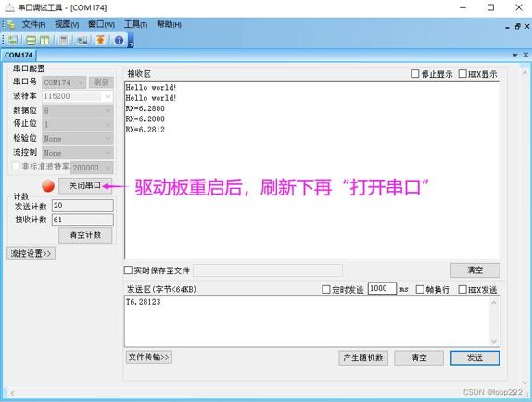Close the COM174 document tab pane
Screen dimensions: 532x402
pyautogui.click(x=526, y=55)
